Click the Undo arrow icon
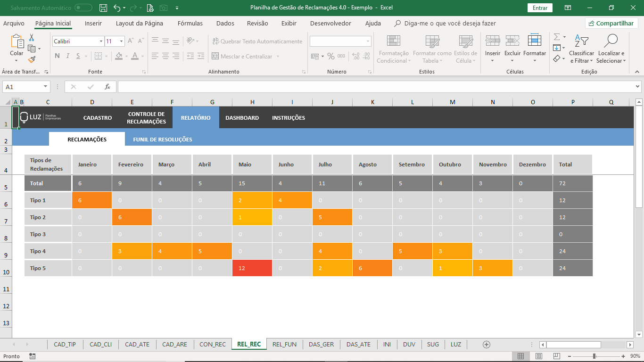This screenshot has width=644, height=362. click(x=117, y=8)
